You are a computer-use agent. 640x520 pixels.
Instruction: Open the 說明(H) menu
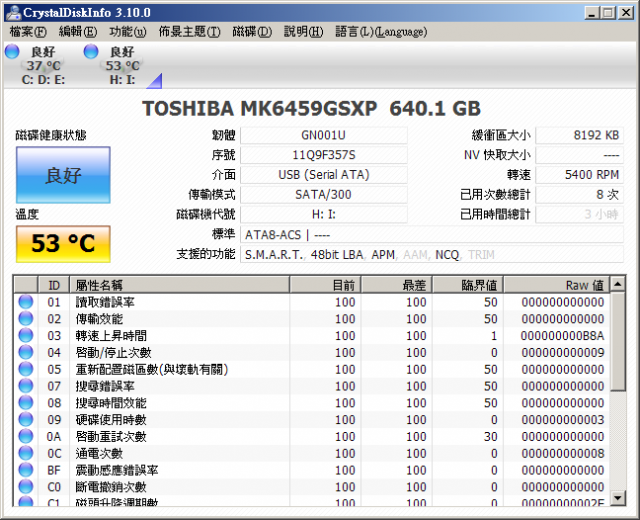pos(303,32)
